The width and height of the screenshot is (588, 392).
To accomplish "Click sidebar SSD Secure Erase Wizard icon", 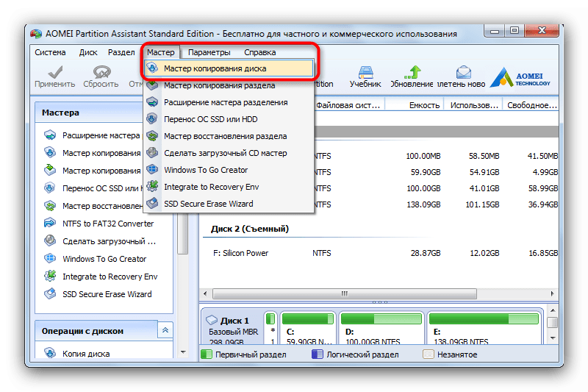I will [50, 293].
